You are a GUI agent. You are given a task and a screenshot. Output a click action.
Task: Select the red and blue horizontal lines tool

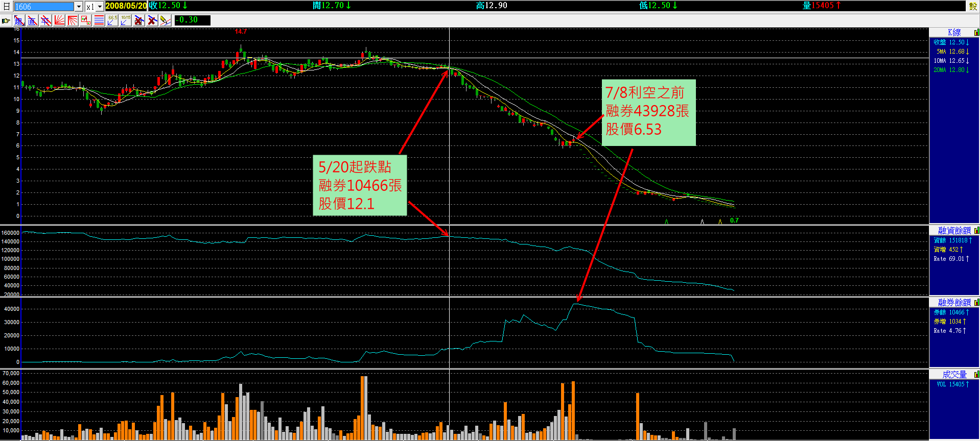point(99,20)
